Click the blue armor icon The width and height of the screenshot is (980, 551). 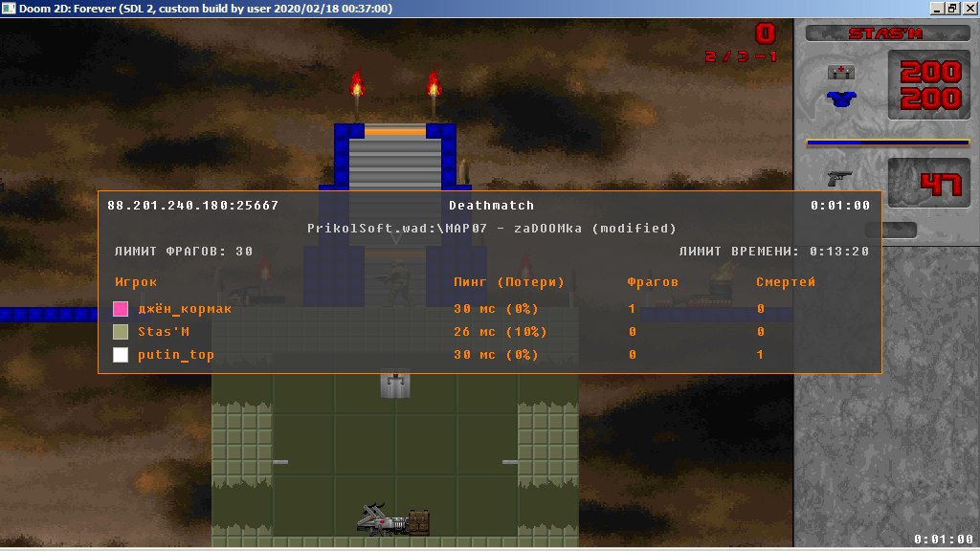[840, 99]
